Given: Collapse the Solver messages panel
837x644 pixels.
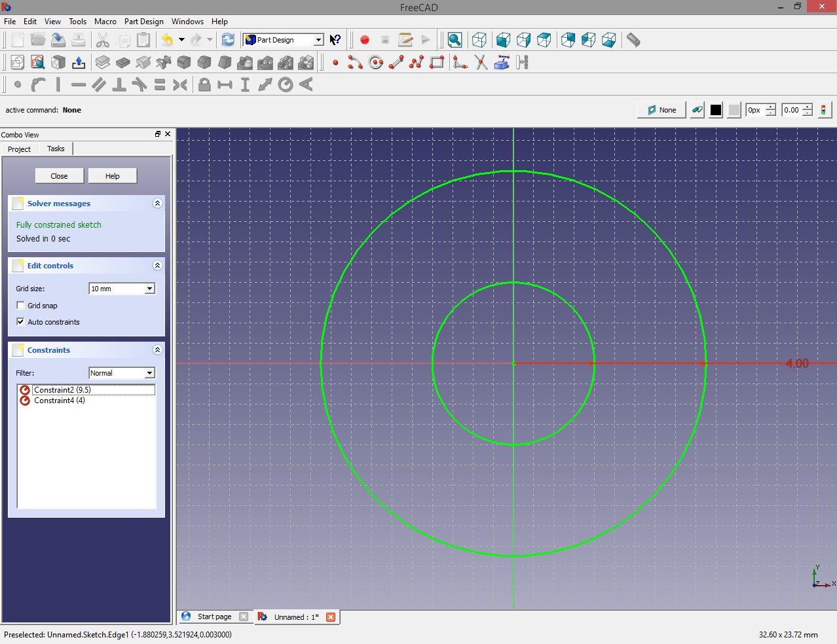Looking at the screenshot, I should tap(157, 204).
